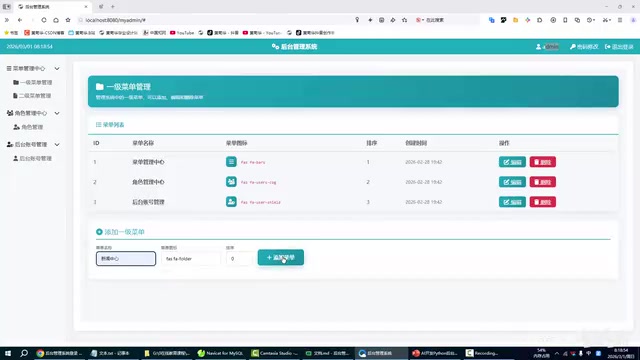Click the fas fa-bars icon class text
This screenshot has height=360, width=640.
pyautogui.click(x=253, y=162)
